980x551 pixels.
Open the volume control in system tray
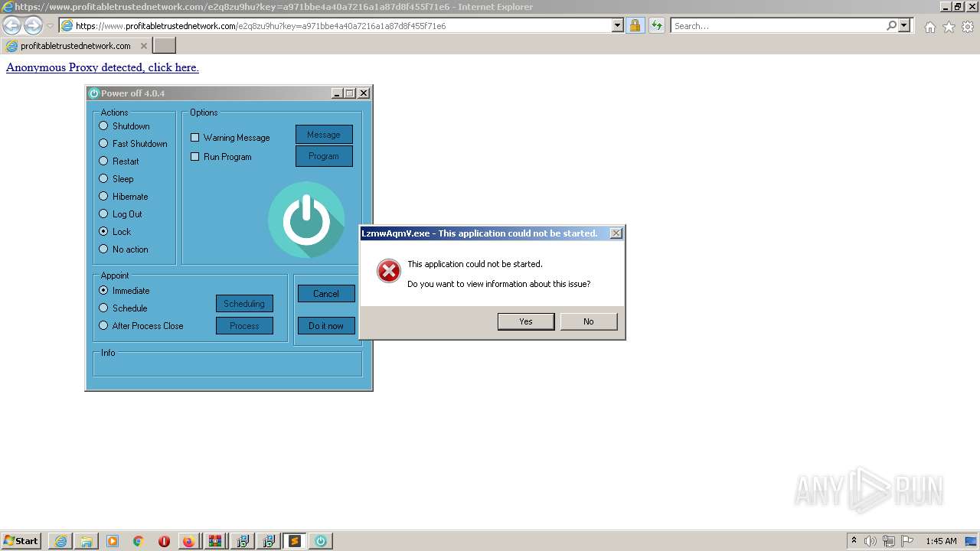(871, 541)
